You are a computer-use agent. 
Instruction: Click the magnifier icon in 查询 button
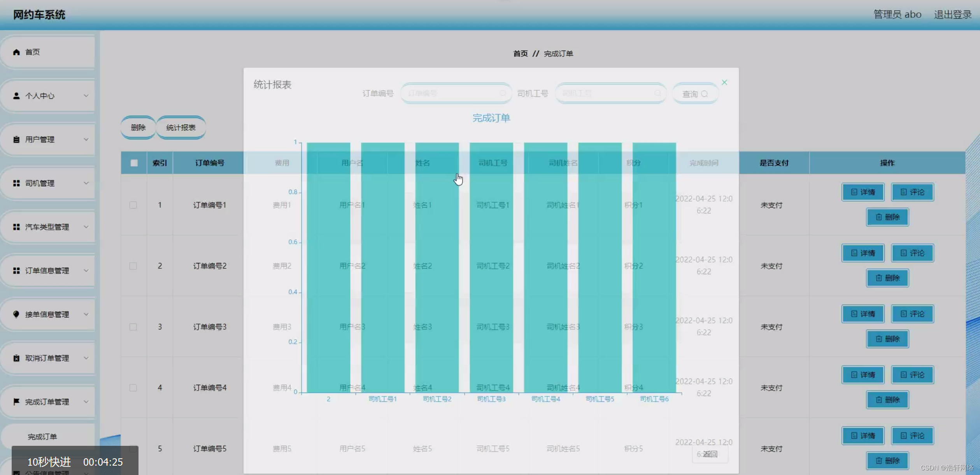click(x=704, y=94)
